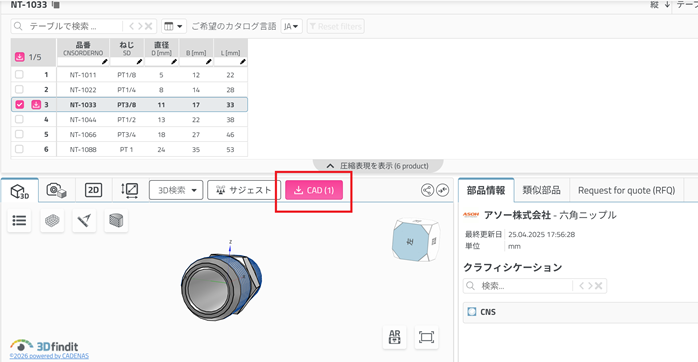Fit the model to view
Image resolution: width=698 pixels, height=362 pixels.
[x=426, y=337]
